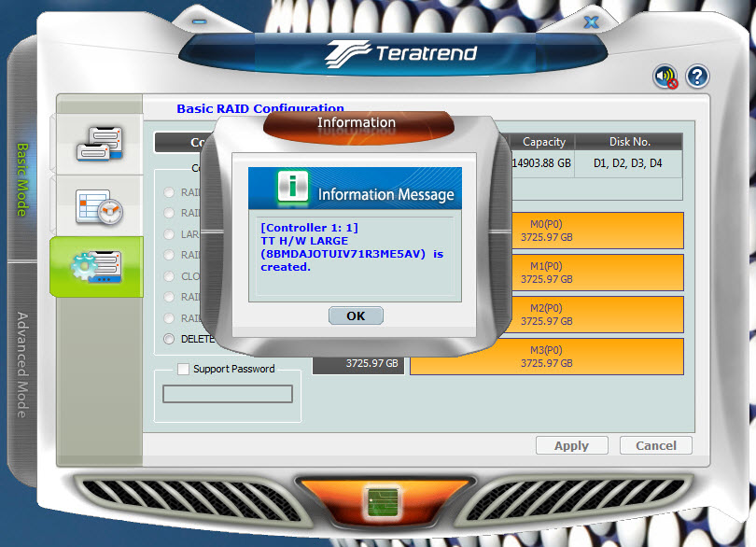Screen dimensions: 756x547
Task: Click the Capacity column header
Action: 543,142
